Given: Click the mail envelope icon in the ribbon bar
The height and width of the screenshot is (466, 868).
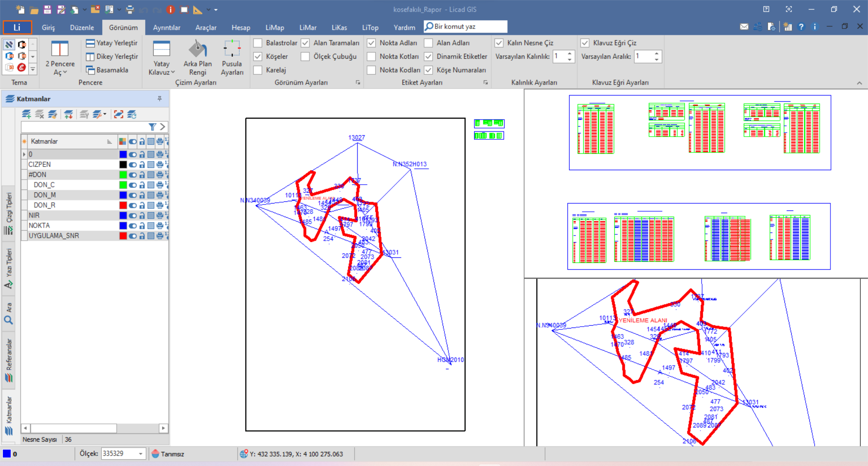Looking at the screenshot, I should point(744,27).
